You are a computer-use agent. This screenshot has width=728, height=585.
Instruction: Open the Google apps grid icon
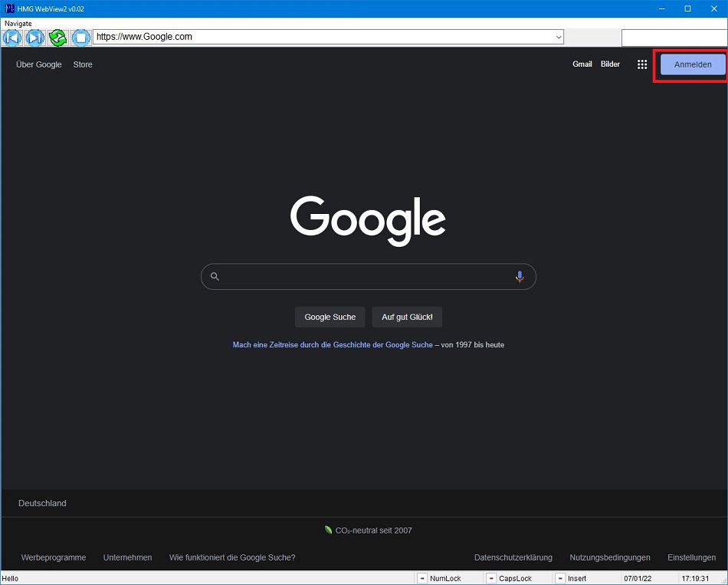(x=642, y=64)
